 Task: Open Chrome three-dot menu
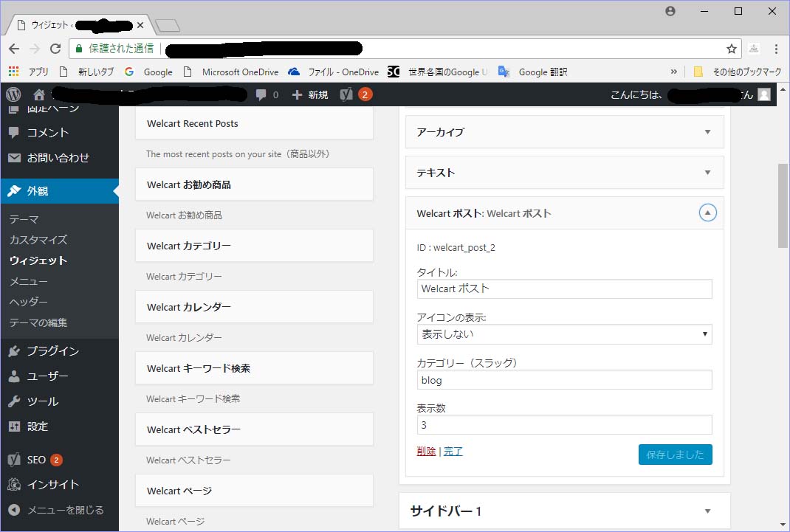(x=776, y=48)
